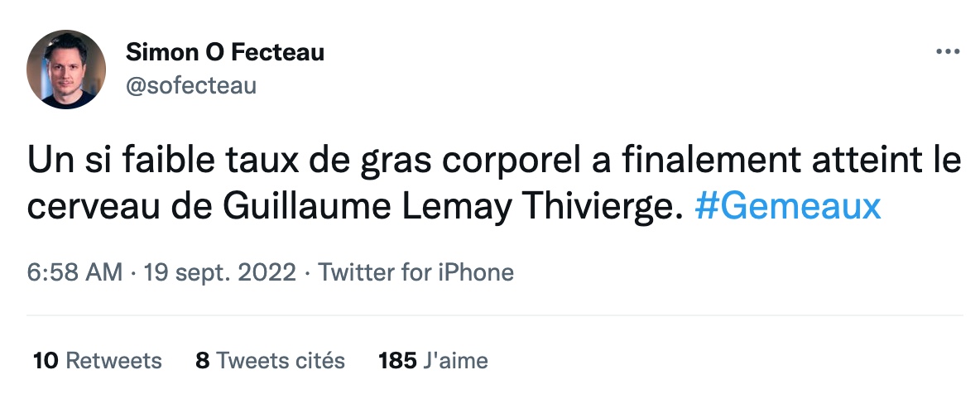Open the three-dot more options menu
The image size is (980, 394).
(x=945, y=52)
